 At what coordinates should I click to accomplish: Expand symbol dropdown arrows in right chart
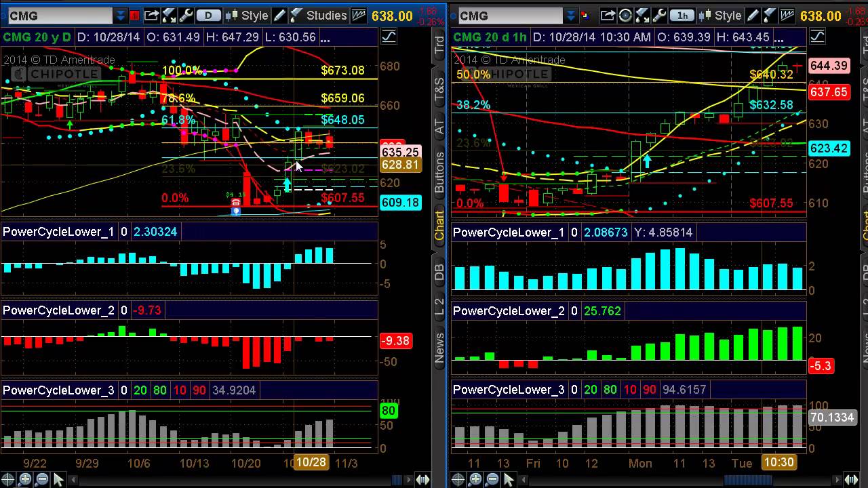[571, 15]
